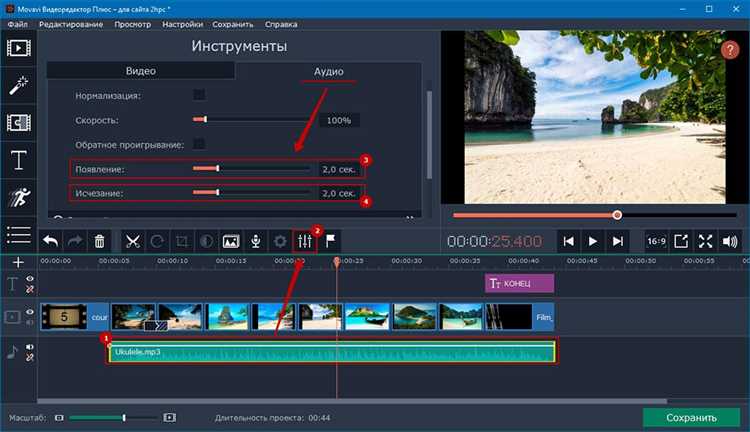750x432 pixels.
Task: Select the Ukulele.mp3 audio clip
Action: (x=332, y=352)
